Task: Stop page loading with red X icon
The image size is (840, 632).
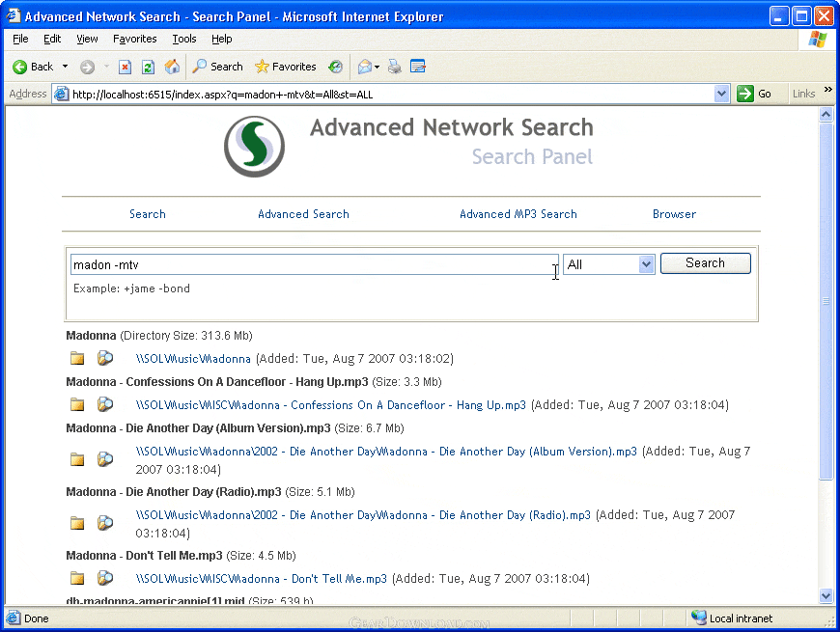Action: (125, 67)
